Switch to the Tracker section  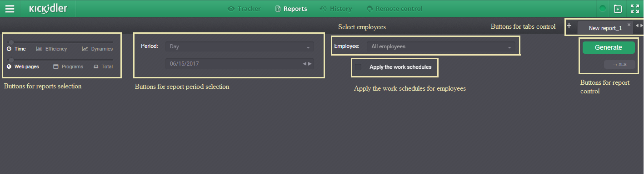click(244, 9)
